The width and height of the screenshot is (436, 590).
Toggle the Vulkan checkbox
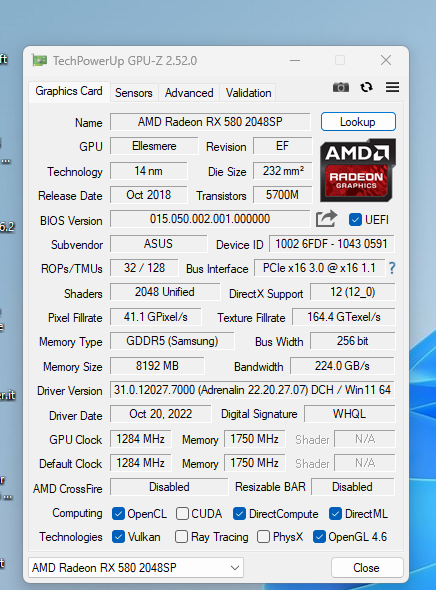tap(118, 537)
